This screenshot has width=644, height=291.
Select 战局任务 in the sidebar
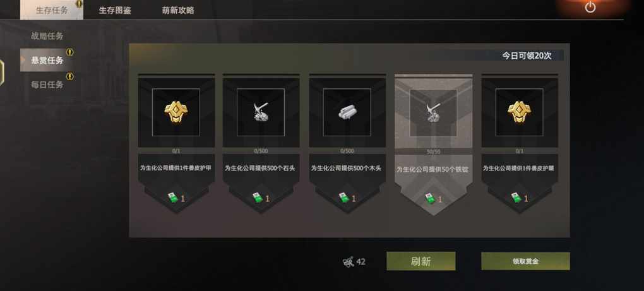coord(47,36)
